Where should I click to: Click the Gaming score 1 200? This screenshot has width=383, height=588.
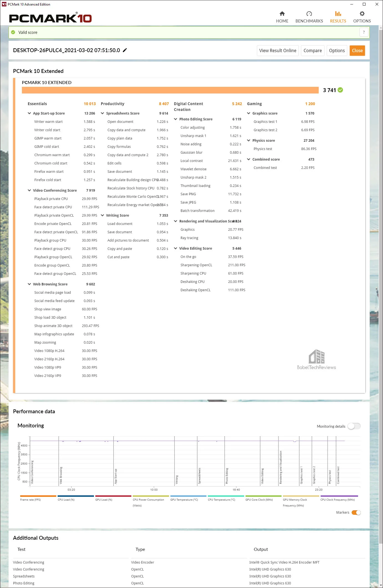310,104
